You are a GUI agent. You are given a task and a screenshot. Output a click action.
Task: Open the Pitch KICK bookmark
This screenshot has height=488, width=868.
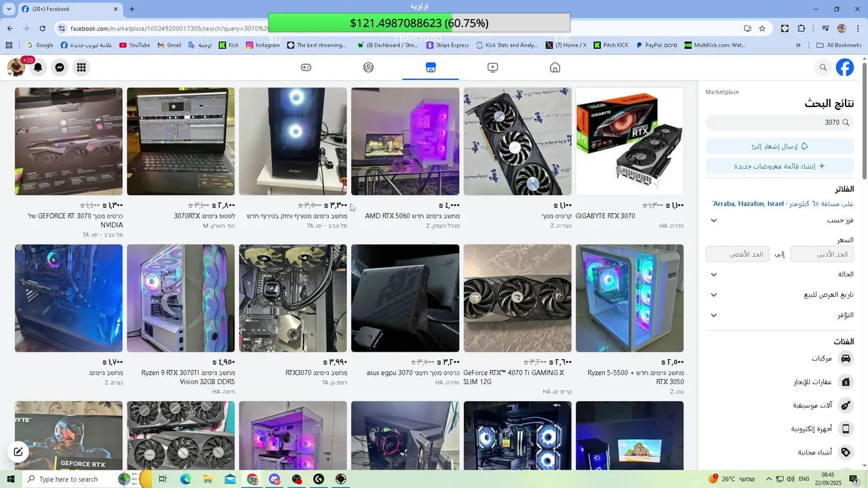(x=610, y=45)
